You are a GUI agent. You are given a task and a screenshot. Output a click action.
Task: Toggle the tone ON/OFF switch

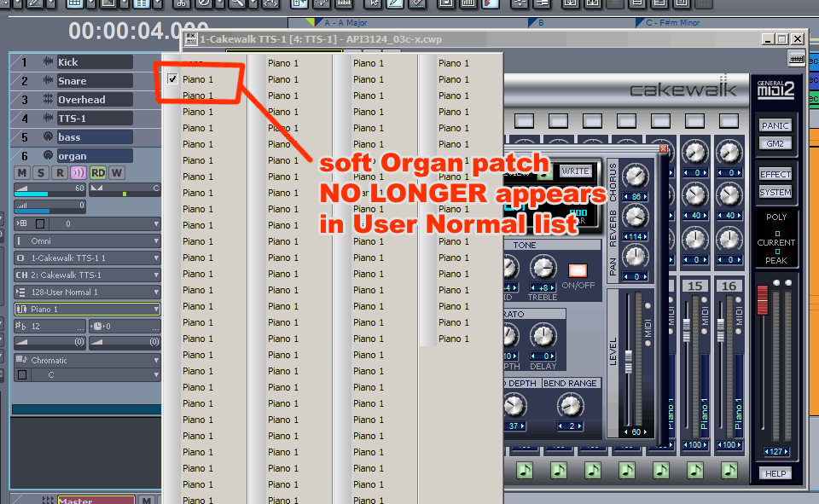pyautogui.click(x=580, y=270)
